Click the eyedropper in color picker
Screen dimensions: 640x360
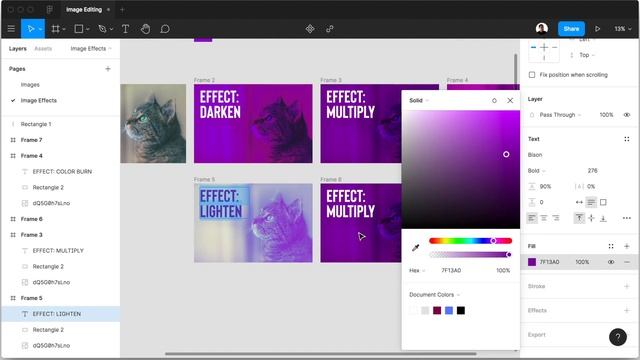click(416, 247)
